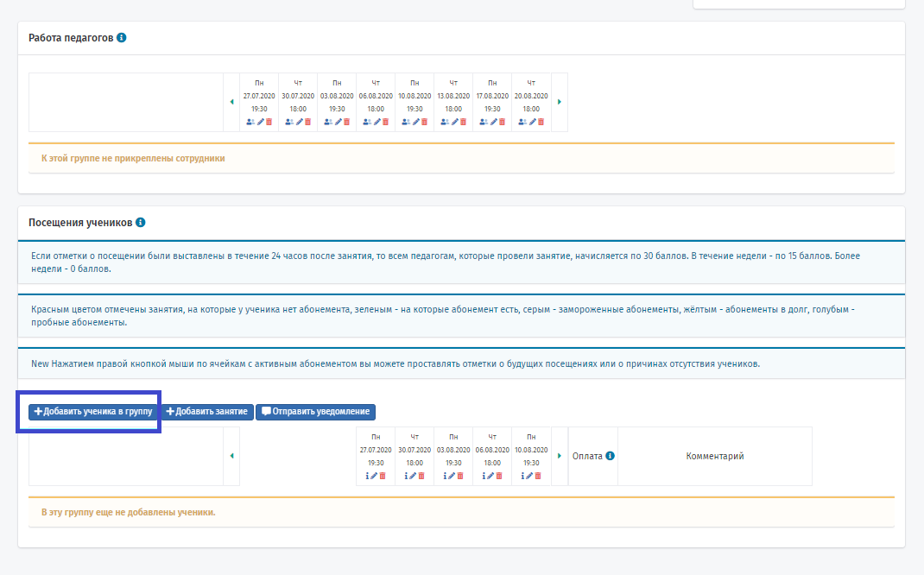Edit the 30.07.2020 lesson in teachers table

pyautogui.click(x=300, y=122)
